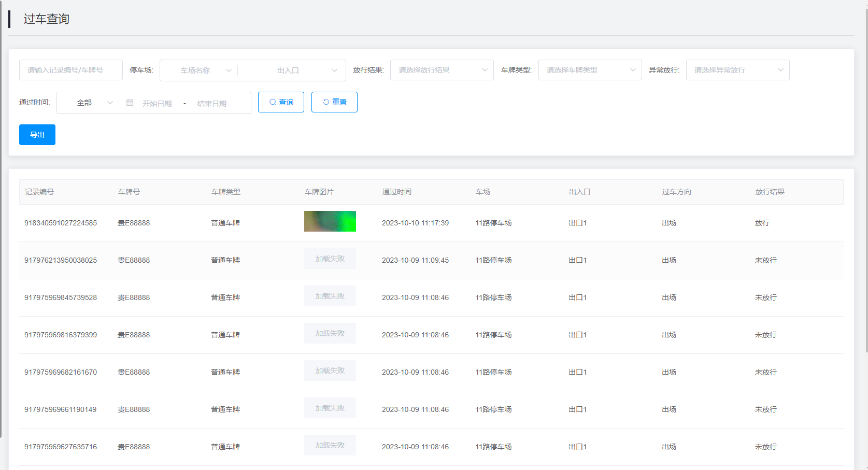Click the 重置 reset button

(x=334, y=102)
